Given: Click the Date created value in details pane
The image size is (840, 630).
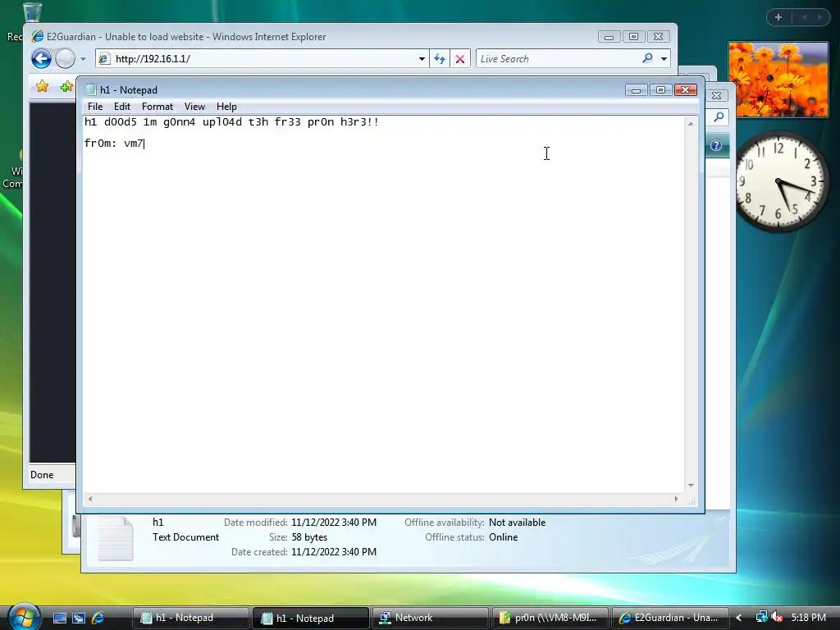Looking at the screenshot, I should 334,552.
